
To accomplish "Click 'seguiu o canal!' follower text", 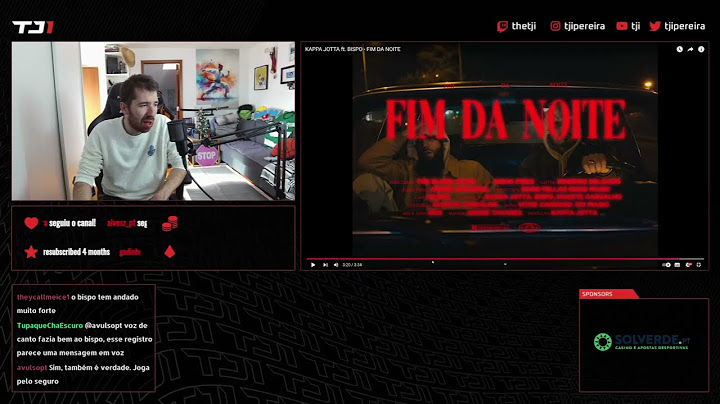I will click(73, 223).
